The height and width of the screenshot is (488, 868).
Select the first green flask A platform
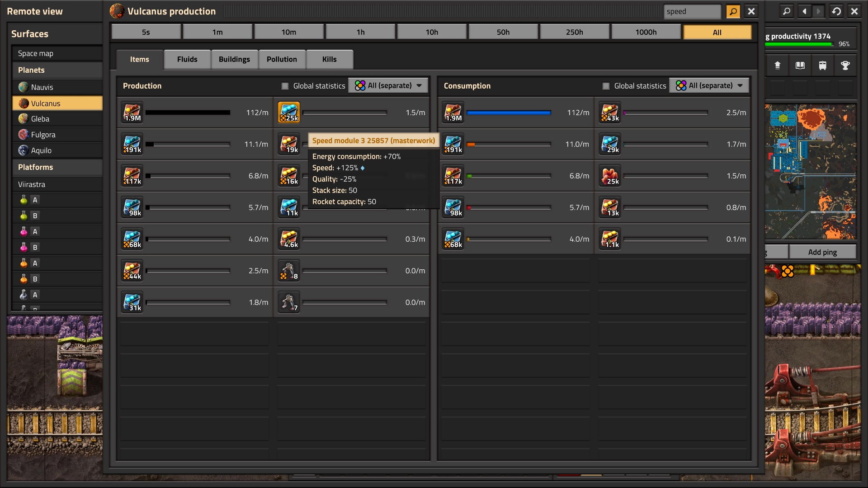(x=57, y=200)
